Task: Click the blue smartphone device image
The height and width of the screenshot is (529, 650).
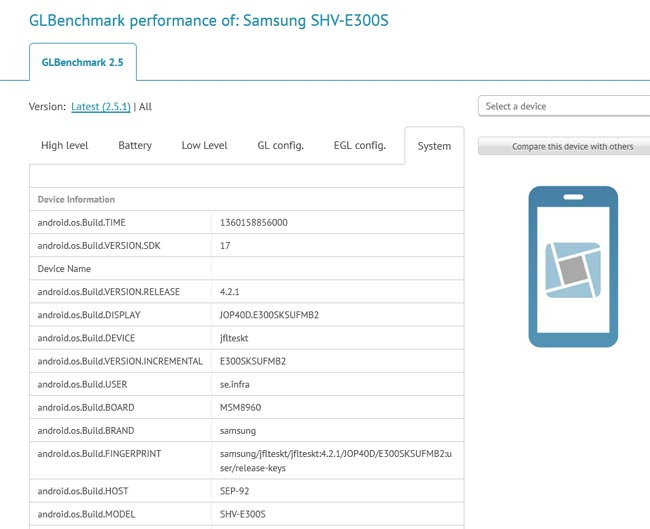Action: pos(573,266)
